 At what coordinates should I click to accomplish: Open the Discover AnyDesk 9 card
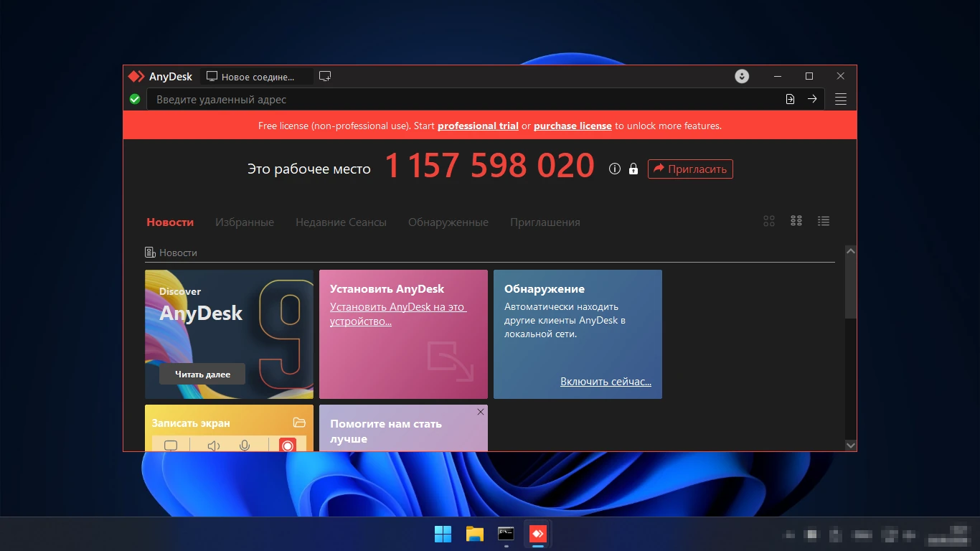[x=229, y=334]
